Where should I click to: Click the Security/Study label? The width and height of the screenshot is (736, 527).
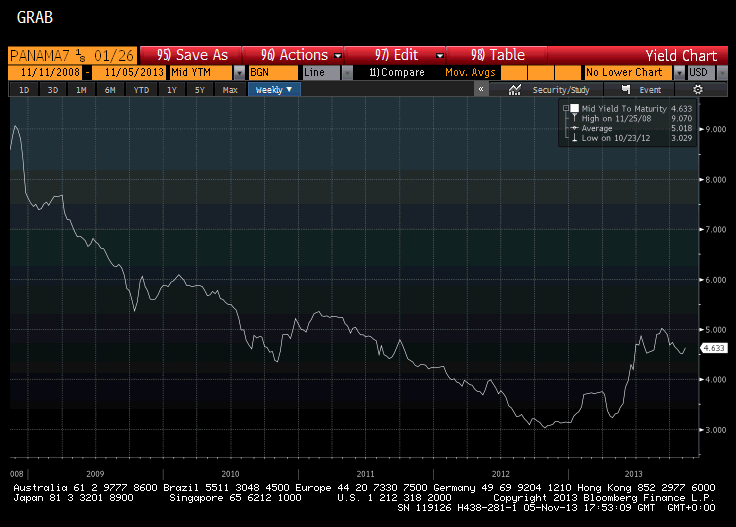tap(561, 90)
